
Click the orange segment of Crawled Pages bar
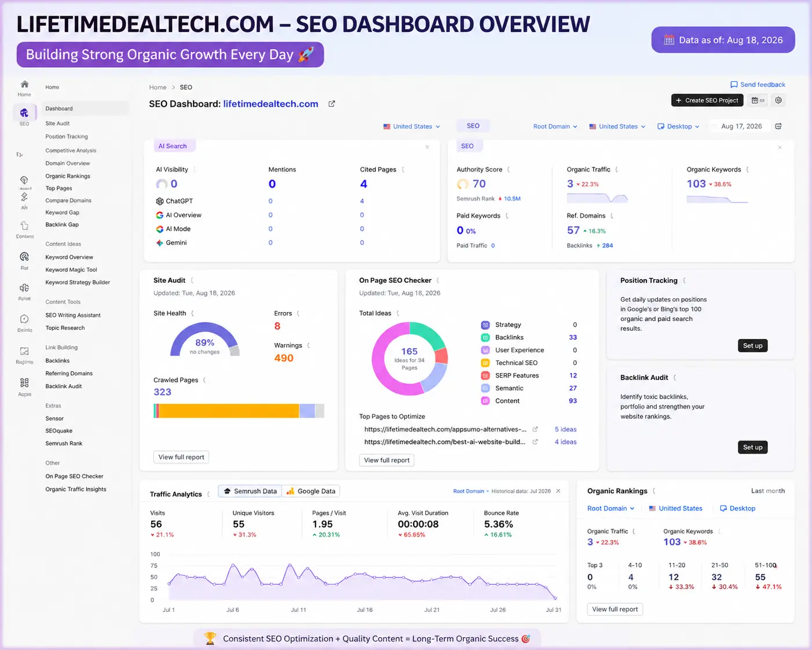[x=229, y=411]
